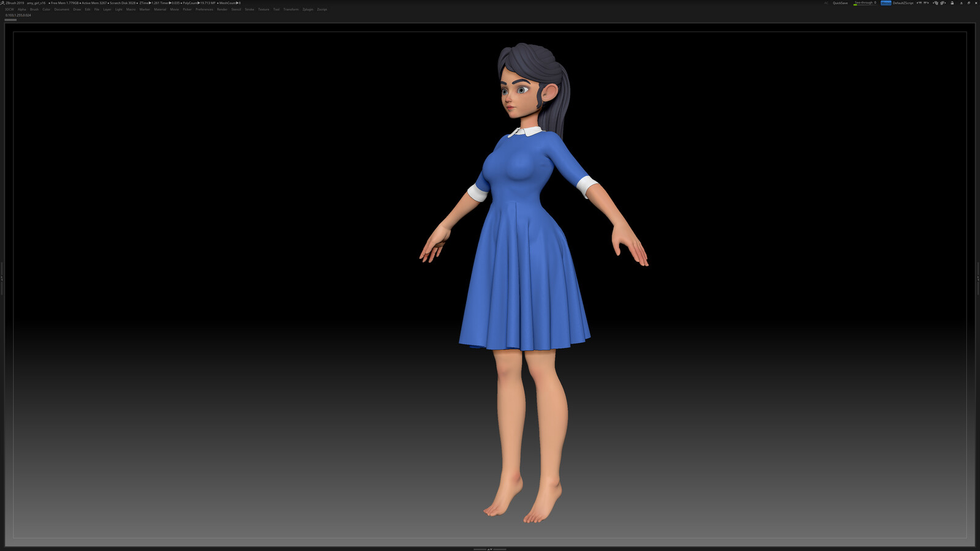Load previous UI layout arrow icon
This screenshot has width=980, height=551.
coord(919,3)
